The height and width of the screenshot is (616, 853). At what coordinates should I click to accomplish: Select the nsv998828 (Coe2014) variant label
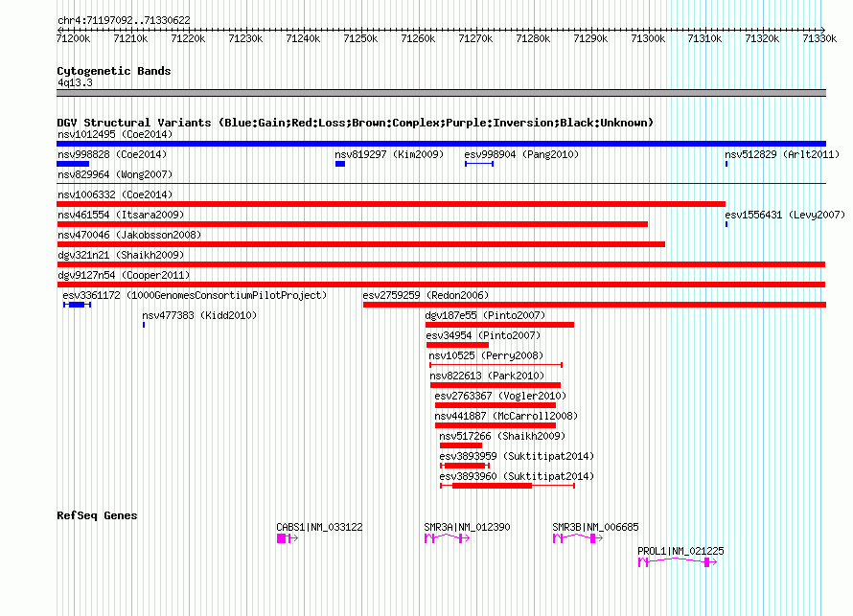[112, 154]
